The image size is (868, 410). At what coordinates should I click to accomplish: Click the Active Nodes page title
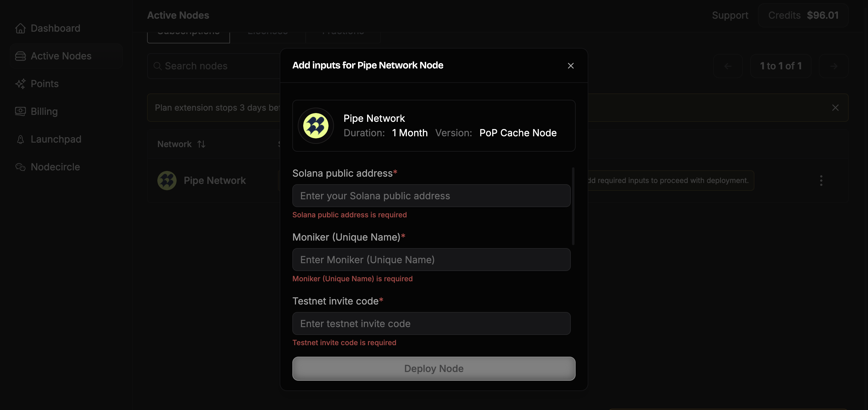coord(178,15)
